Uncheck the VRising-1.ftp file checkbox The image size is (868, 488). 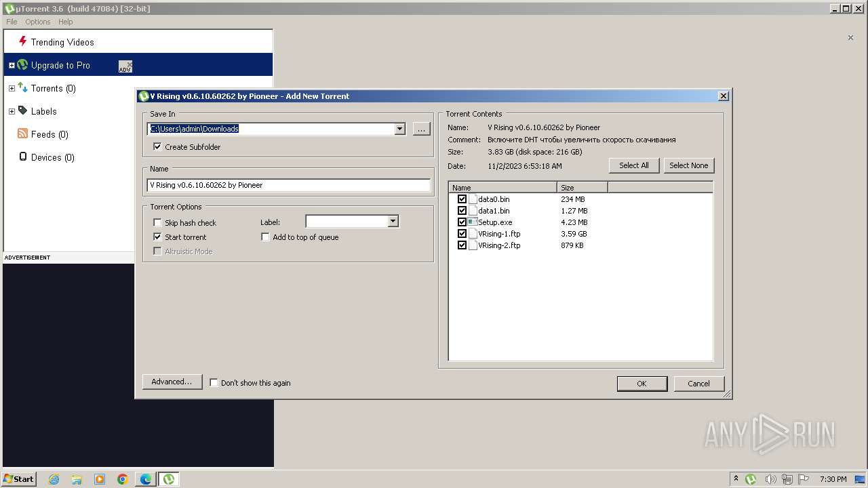tap(462, 234)
